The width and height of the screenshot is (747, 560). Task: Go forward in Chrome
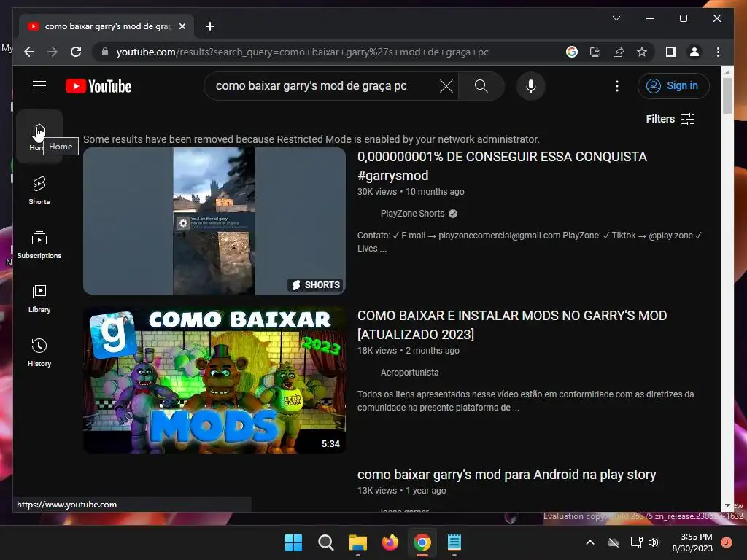coord(53,52)
